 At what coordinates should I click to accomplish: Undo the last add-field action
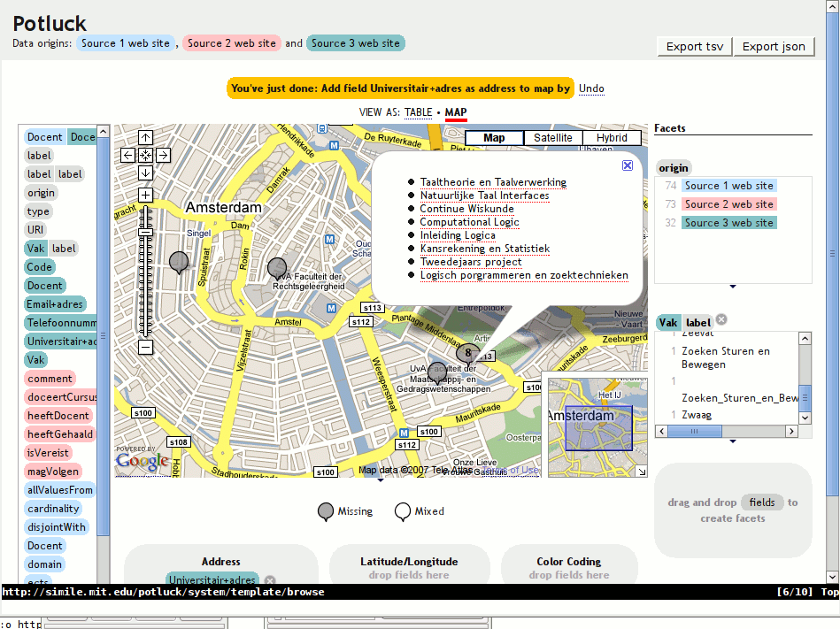[591, 88]
